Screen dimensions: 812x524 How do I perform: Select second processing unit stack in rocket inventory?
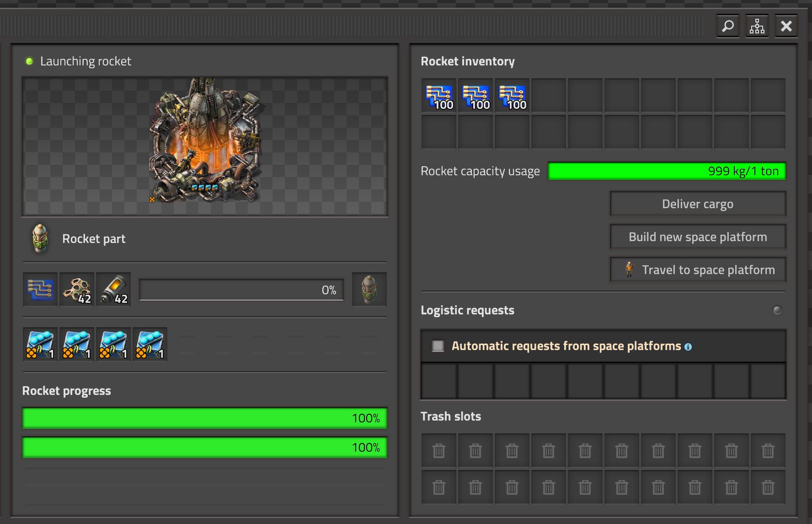pyautogui.click(x=475, y=96)
